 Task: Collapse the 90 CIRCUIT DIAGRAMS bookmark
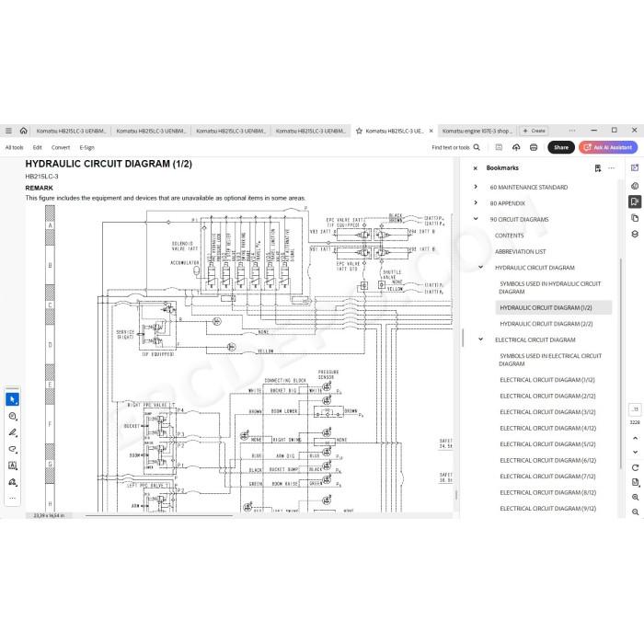(476, 219)
